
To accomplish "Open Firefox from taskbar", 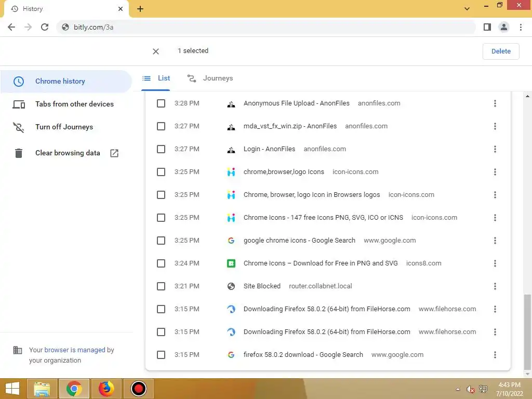I will (x=106, y=389).
